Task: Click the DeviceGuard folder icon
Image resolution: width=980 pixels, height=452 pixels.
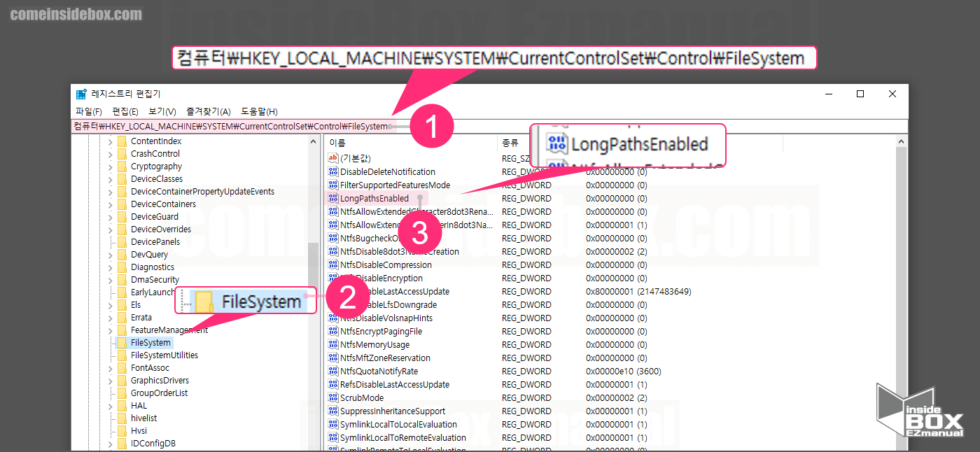Action: (x=122, y=217)
